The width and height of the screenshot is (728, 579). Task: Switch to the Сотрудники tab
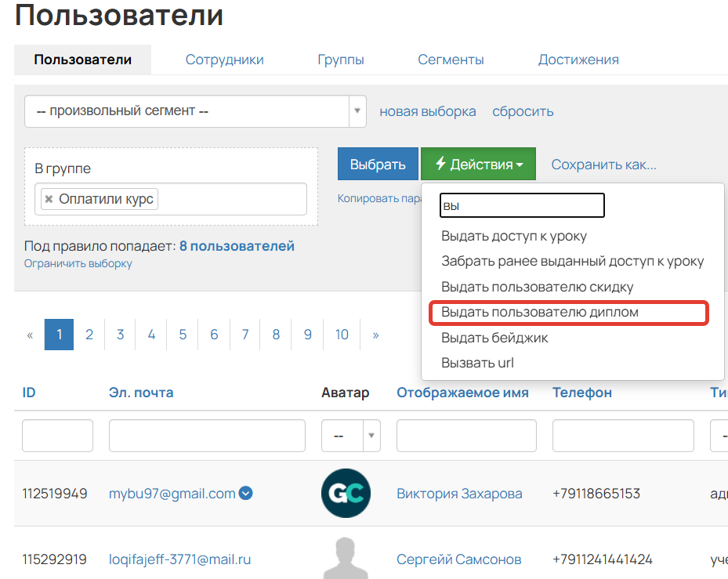225,60
